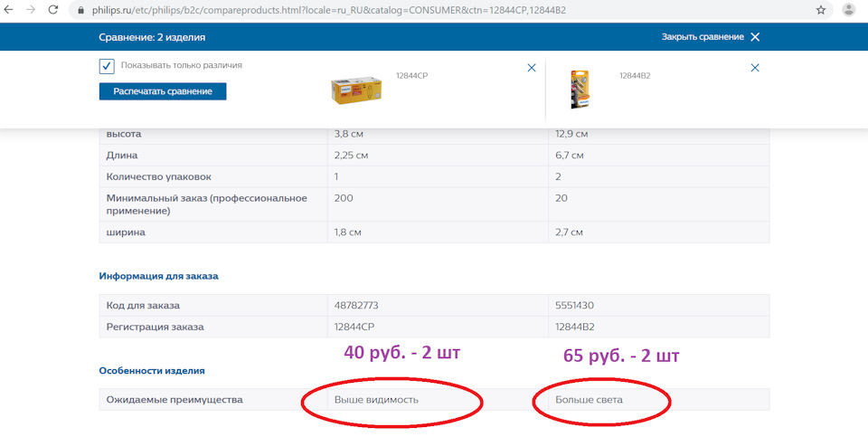Click 12844B2 product name in header
The width and height of the screenshot is (868, 437).
tap(635, 76)
